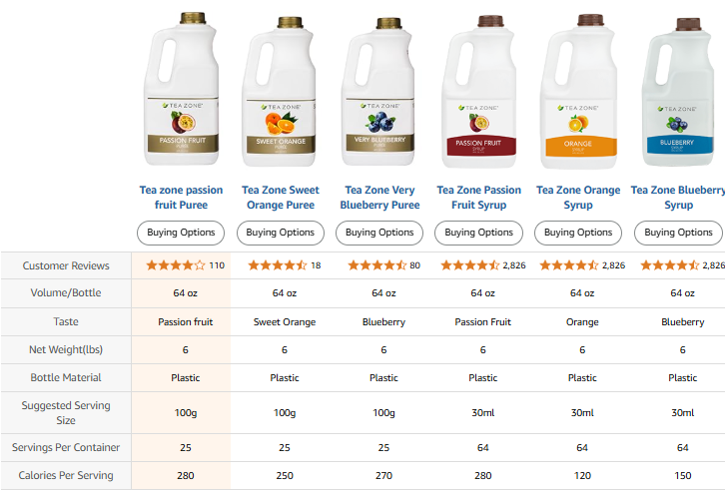Open the Tea zone passion fruit Puree link

pyautogui.click(x=181, y=197)
